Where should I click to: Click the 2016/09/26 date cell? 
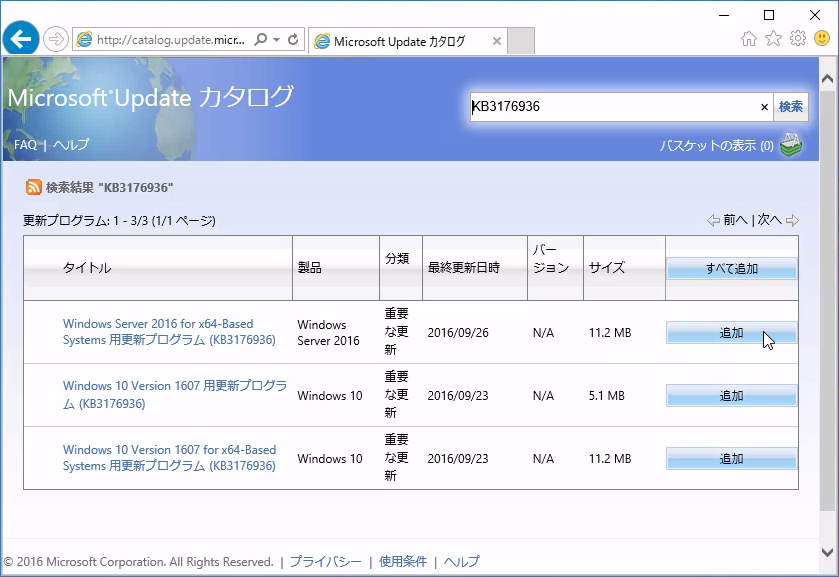point(458,332)
